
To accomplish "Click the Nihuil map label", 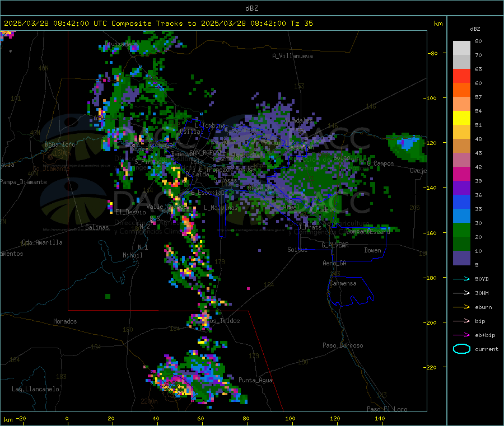I will 132,255.
